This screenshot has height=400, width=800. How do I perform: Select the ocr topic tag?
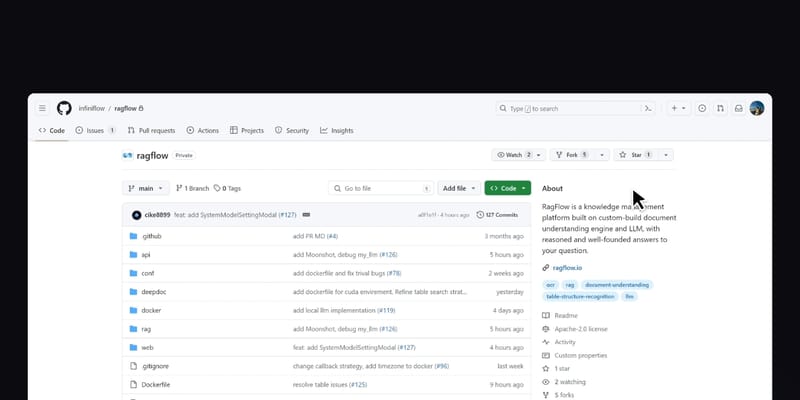551,285
